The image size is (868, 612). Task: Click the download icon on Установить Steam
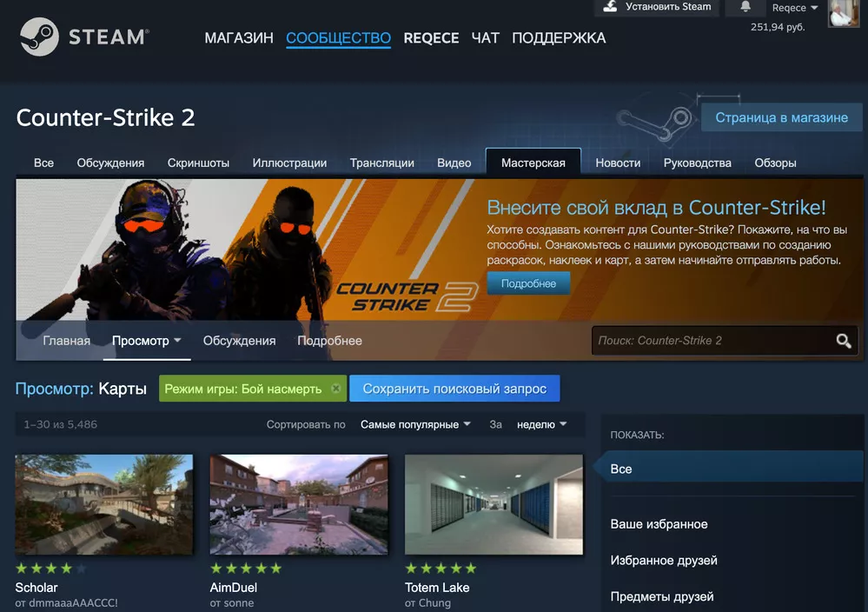coord(609,7)
